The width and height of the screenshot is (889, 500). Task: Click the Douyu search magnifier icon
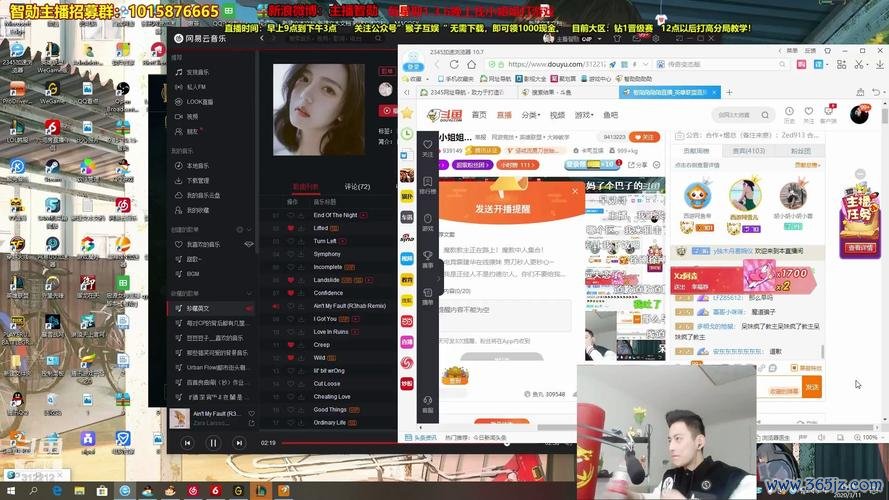(x=765, y=115)
